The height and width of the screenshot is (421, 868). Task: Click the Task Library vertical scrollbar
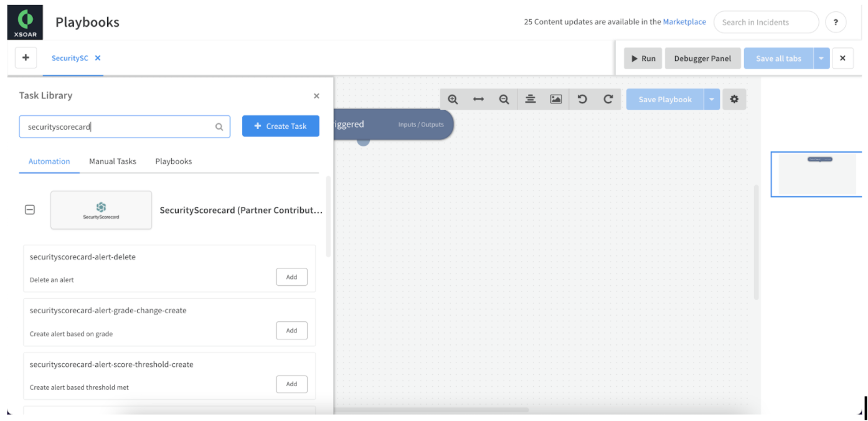[x=328, y=216]
